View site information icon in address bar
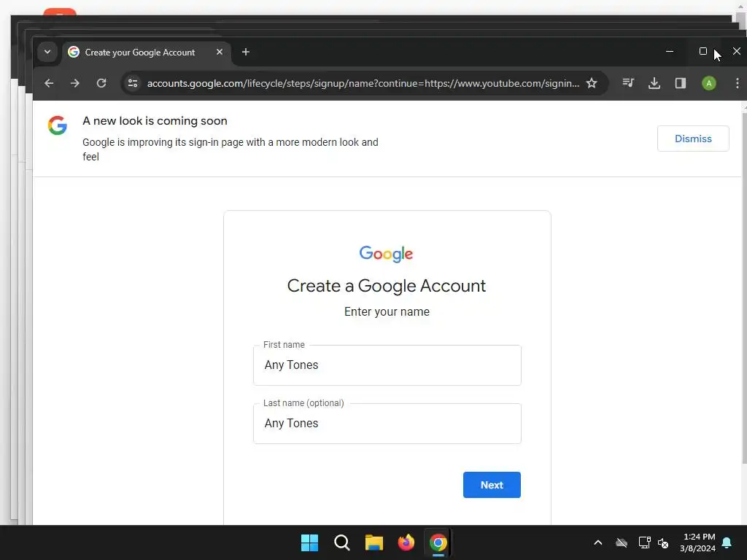Viewport: 747px width, 560px height. 133,83
